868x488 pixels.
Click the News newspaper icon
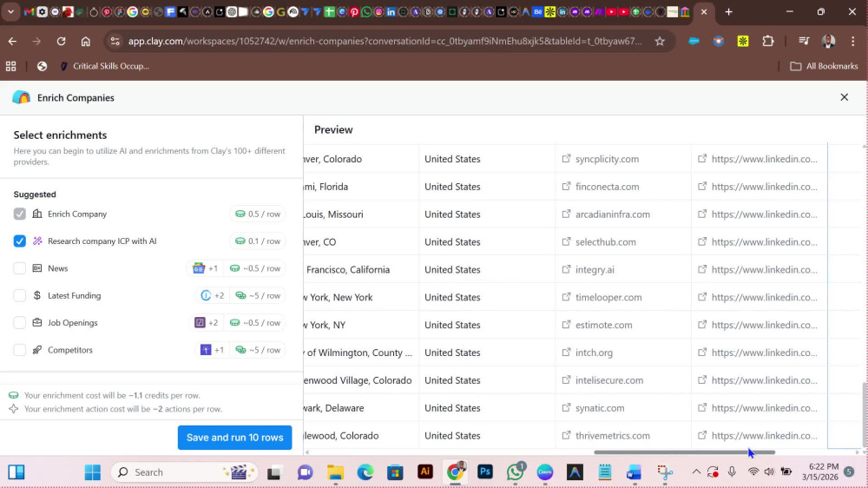click(x=37, y=268)
